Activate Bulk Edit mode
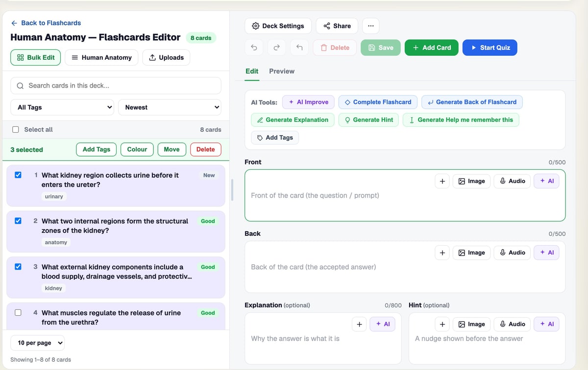Viewport: 588px width, 370px height. [x=36, y=57]
